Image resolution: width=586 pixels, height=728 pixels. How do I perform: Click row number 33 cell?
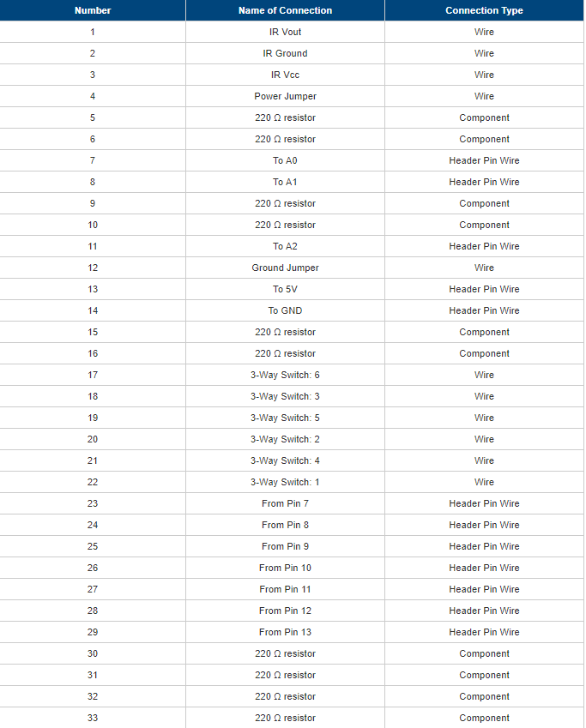click(x=93, y=718)
